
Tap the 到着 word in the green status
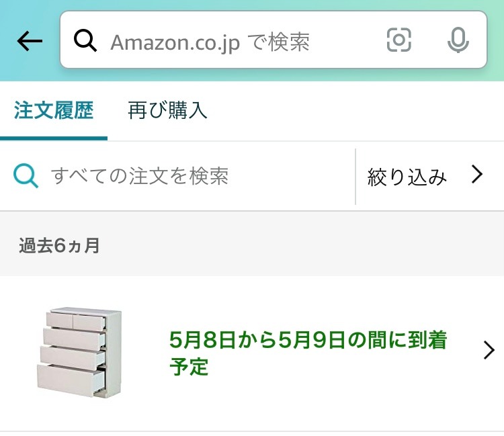tap(428, 340)
